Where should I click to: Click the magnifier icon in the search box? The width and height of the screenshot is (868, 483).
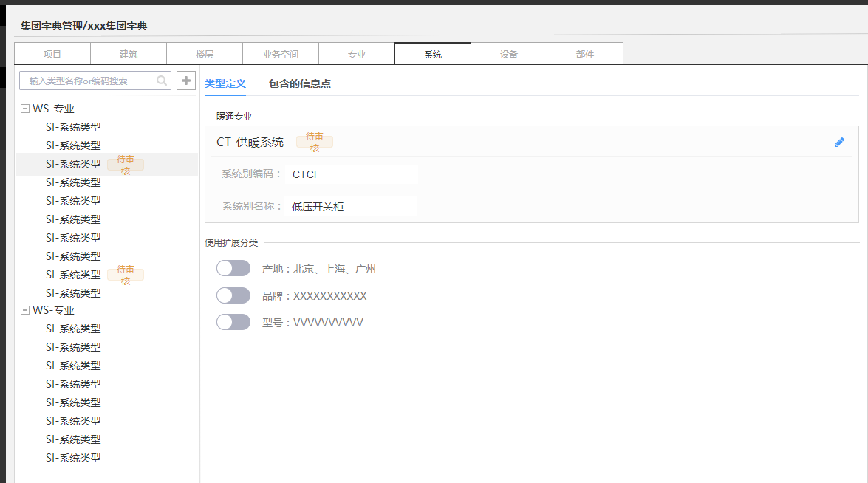tap(162, 80)
